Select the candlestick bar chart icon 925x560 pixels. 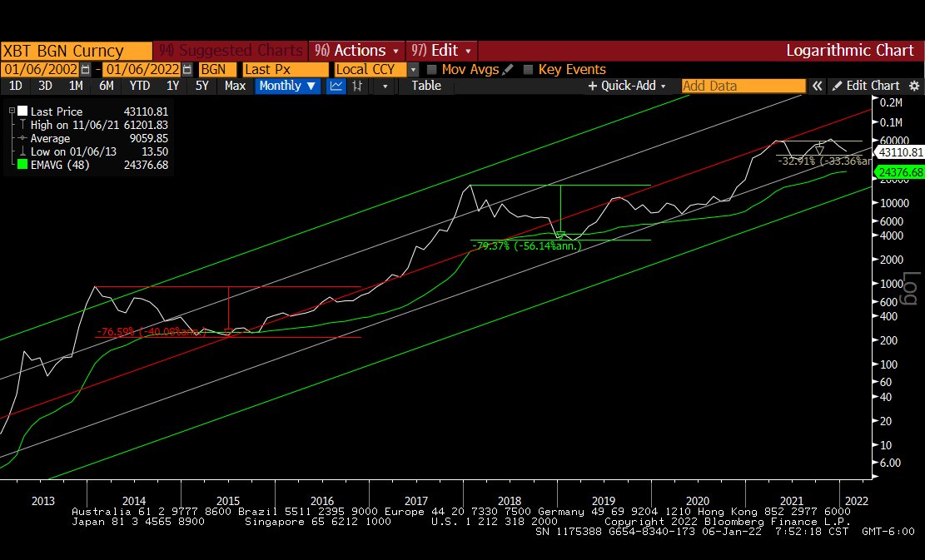tap(357, 86)
